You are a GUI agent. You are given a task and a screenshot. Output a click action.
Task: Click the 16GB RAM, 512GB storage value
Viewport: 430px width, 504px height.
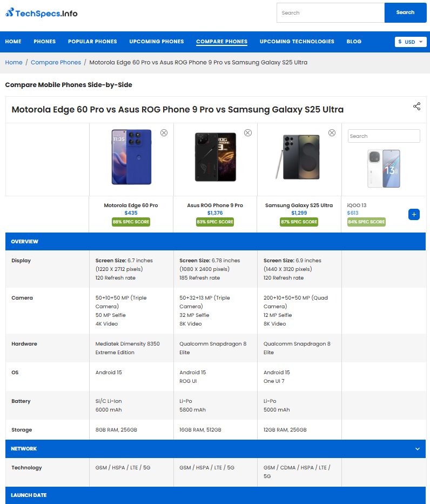pyautogui.click(x=200, y=430)
